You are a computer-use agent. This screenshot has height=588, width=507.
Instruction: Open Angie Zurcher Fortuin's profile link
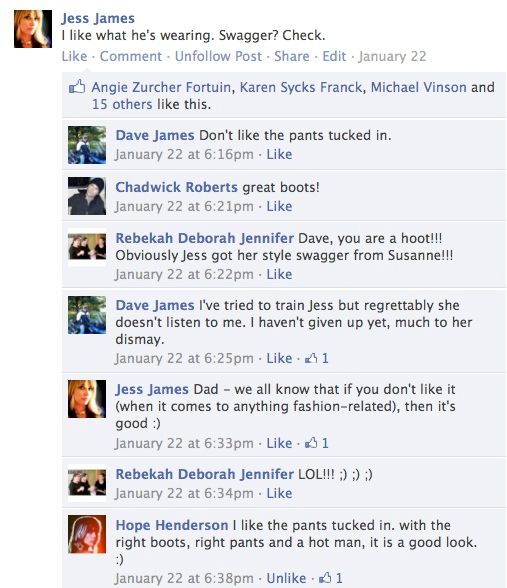pos(161,87)
